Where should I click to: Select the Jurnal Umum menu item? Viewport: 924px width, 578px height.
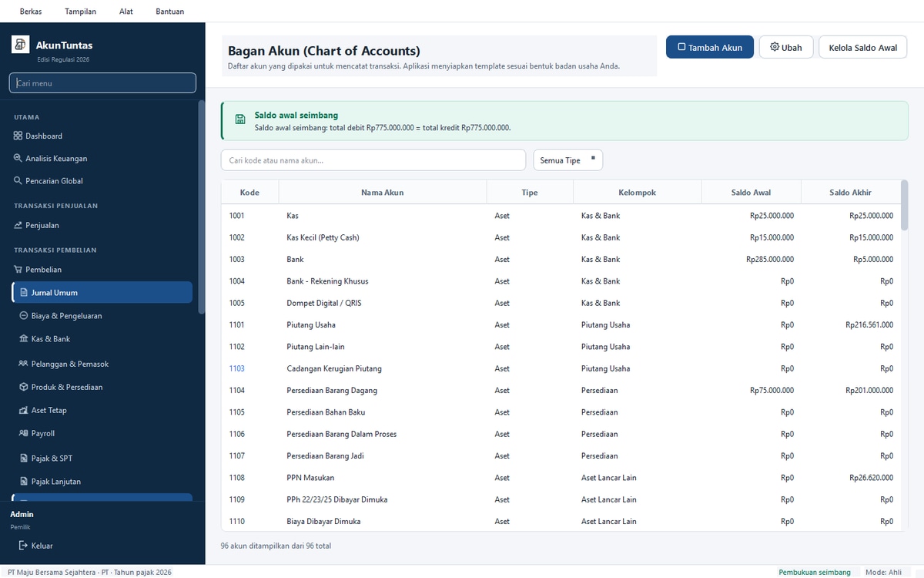click(102, 292)
